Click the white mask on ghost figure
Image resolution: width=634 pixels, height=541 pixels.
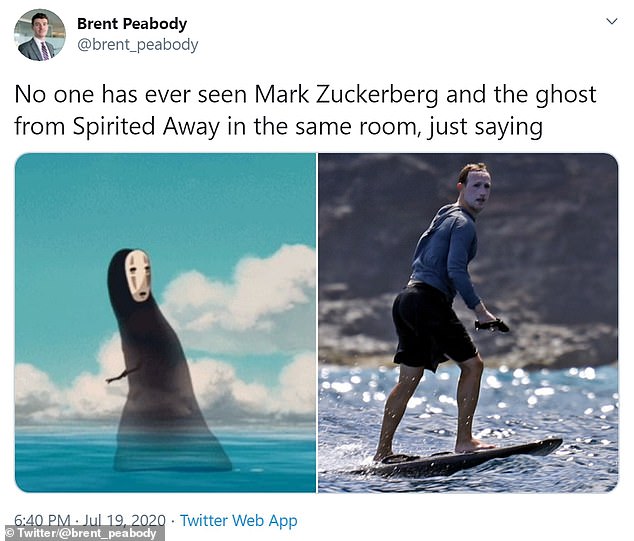click(x=138, y=276)
